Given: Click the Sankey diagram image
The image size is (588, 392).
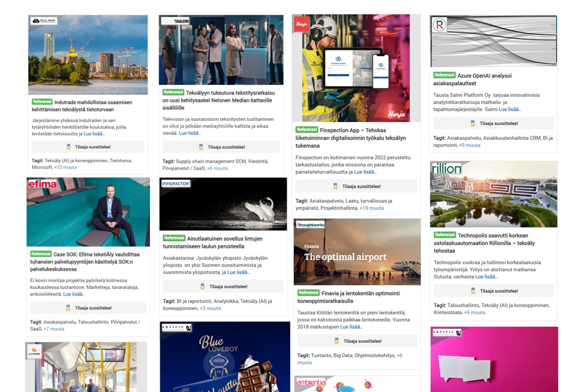Looking at the screenshot, I should click(x=494, y=41).
